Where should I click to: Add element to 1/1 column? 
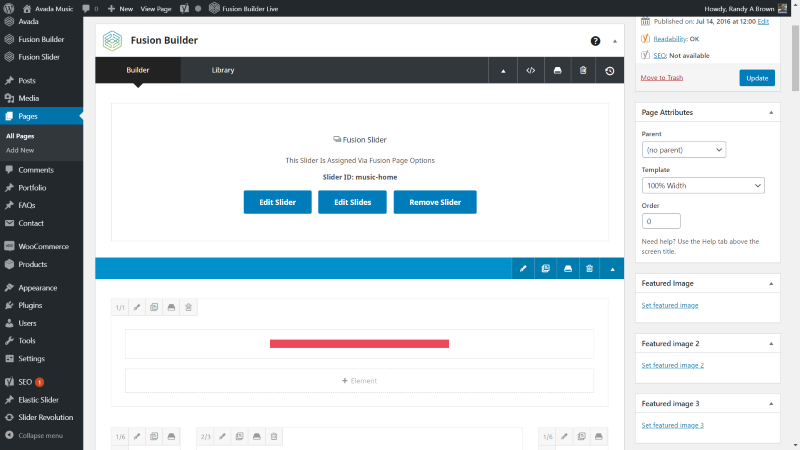360,381
